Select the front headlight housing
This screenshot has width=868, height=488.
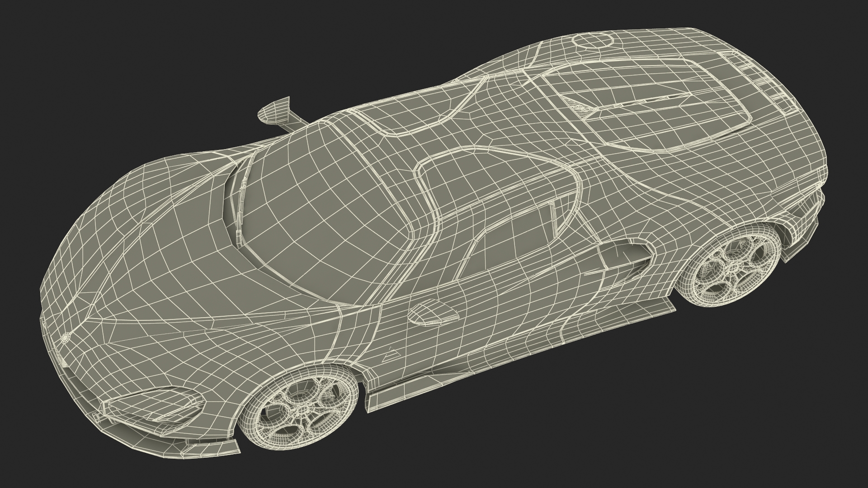(x=157, y=404)
